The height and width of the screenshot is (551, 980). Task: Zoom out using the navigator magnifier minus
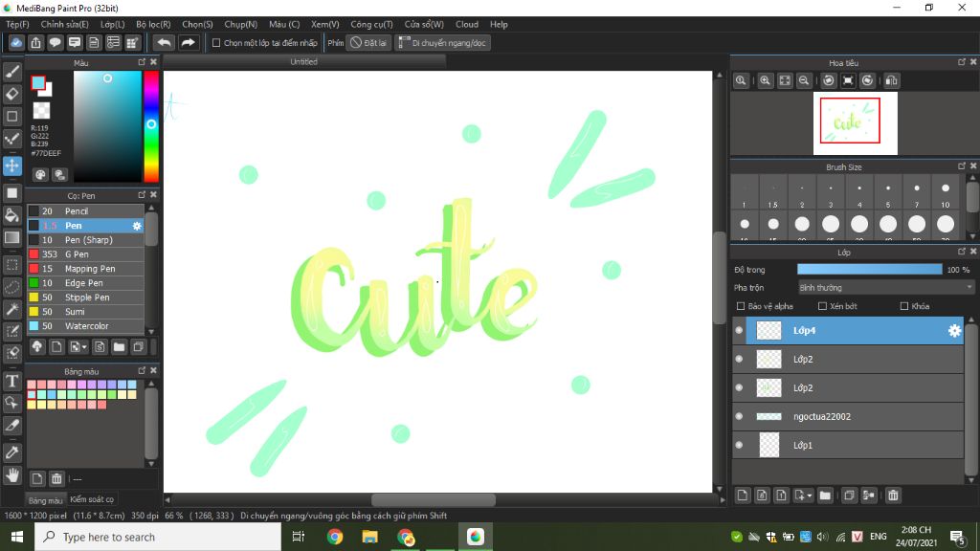coord(804,80)
